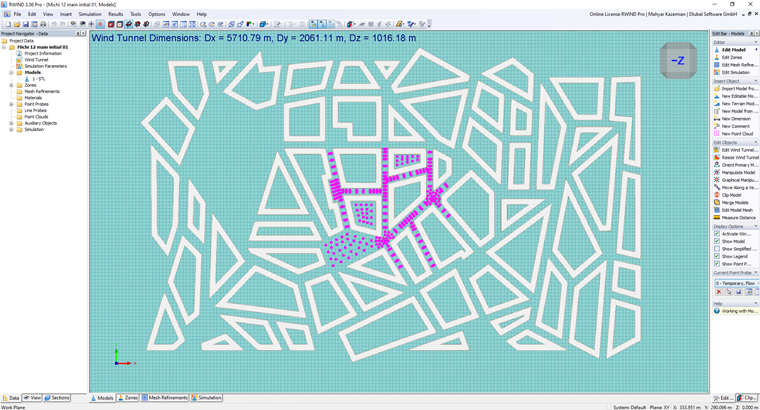
Task: Collapse the Models folder in navigator
Action: pyautogui.click(x=11, y=72)
